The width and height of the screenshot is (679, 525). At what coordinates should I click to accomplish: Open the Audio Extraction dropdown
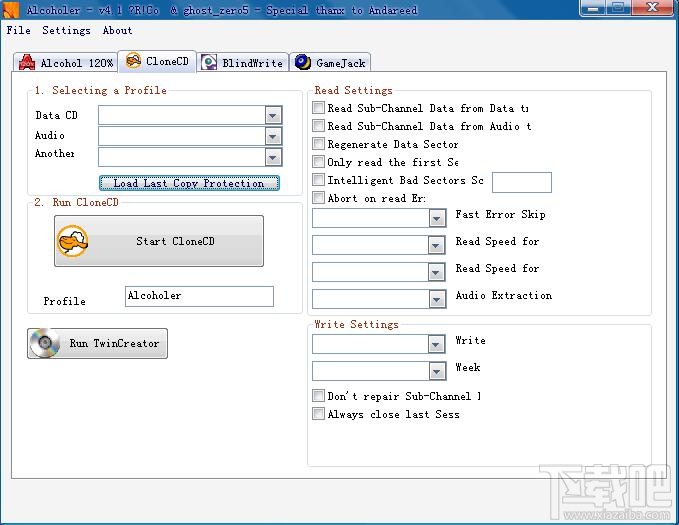(437, 299)
